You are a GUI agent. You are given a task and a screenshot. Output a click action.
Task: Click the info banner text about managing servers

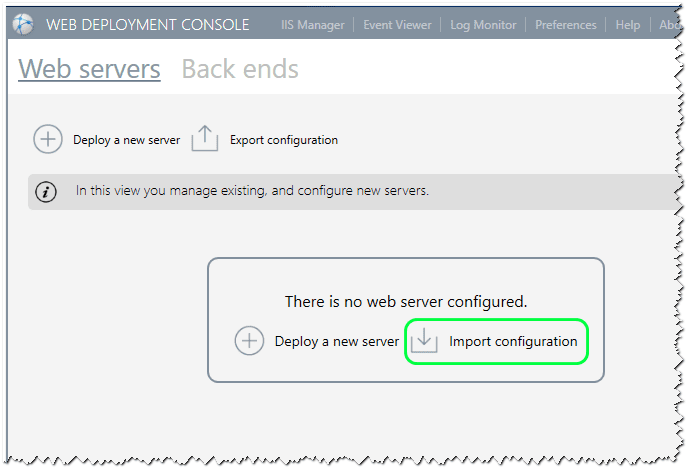(252, 191)
